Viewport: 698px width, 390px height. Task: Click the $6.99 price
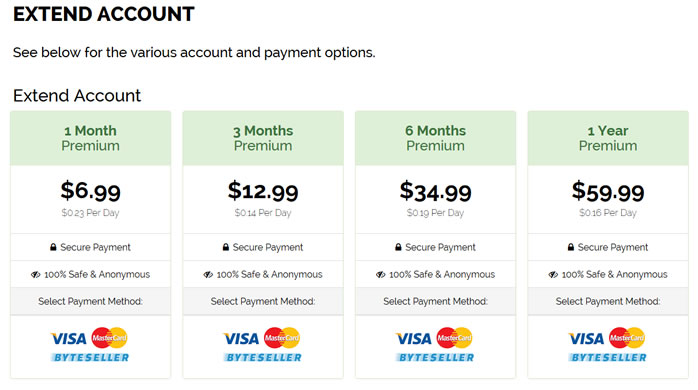(90, 191)
